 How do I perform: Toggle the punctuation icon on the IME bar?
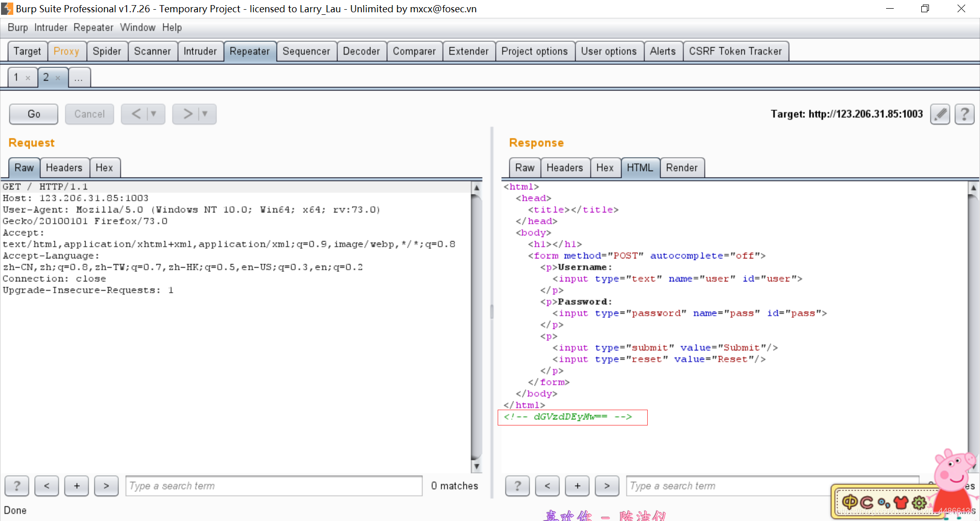coord(884,504)
